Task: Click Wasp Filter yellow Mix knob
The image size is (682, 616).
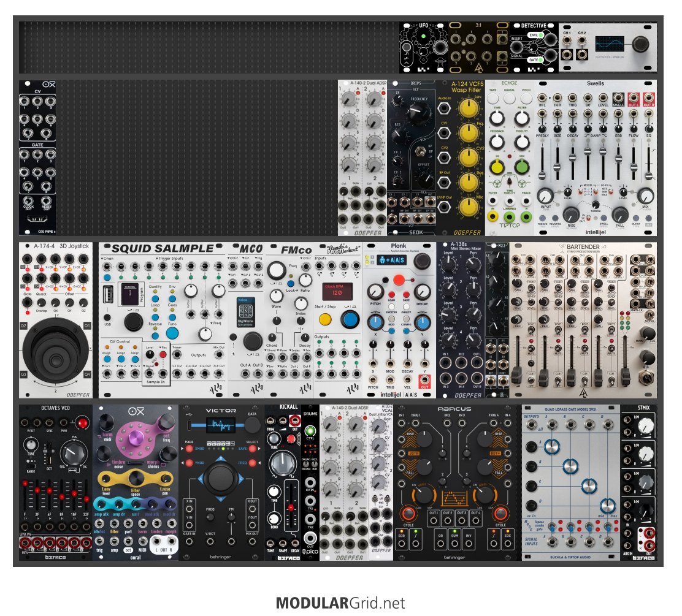Action: pos(469,207)
